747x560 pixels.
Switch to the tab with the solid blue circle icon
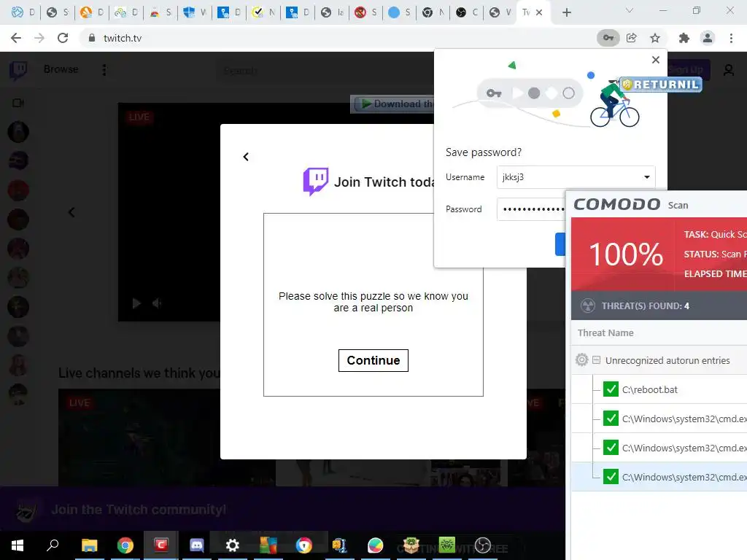pyautogui.click(x=399, y=12)
